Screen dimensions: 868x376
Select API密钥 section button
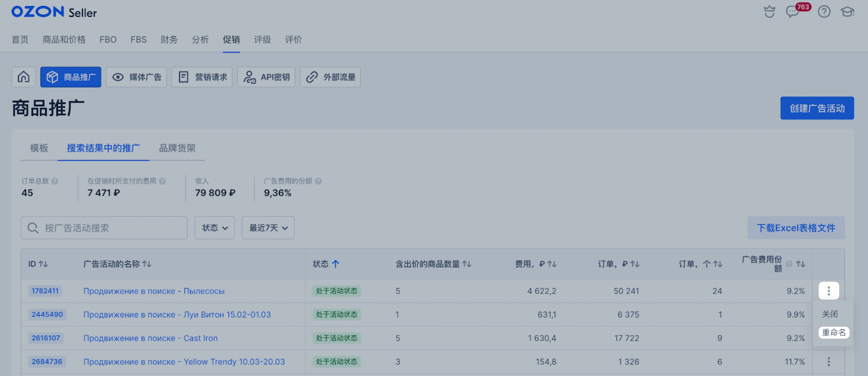point(266,77)
